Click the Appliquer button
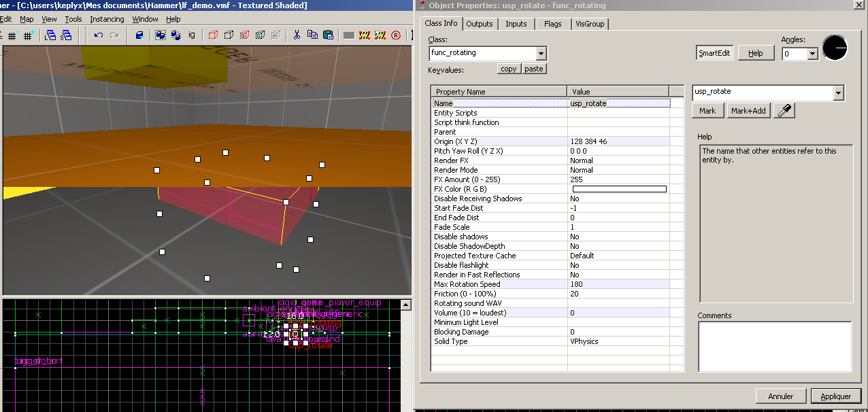The height and width of the screenshot is (412, 868). click(835, 396)
